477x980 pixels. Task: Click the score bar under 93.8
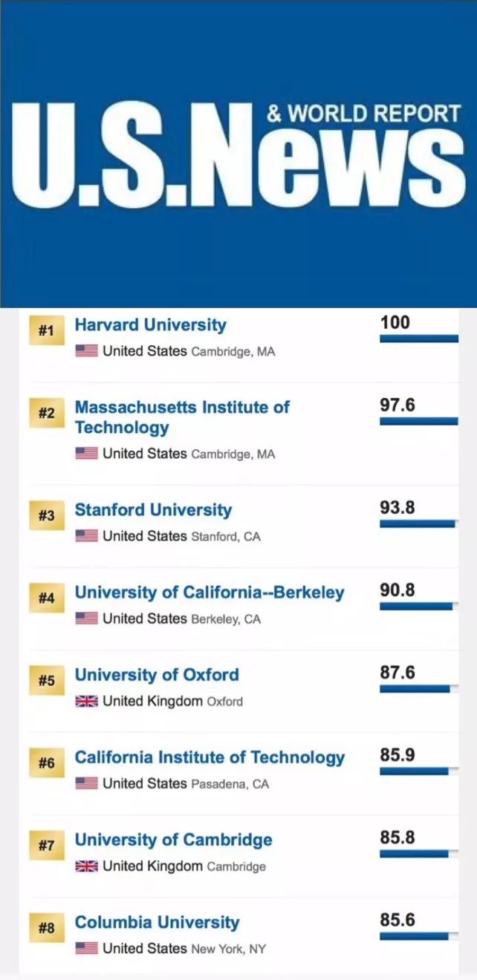418,523
